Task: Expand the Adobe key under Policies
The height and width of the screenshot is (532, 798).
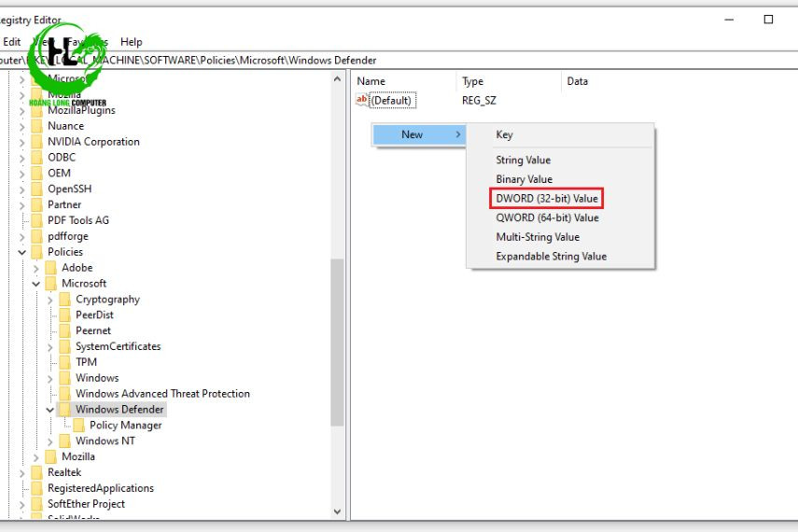Action: tap(36, 268)
